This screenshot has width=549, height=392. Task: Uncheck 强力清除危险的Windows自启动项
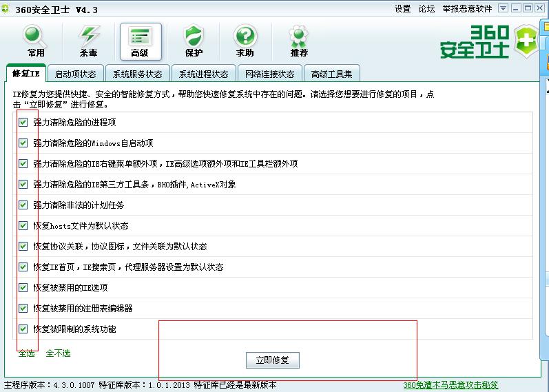pos(23,143)
